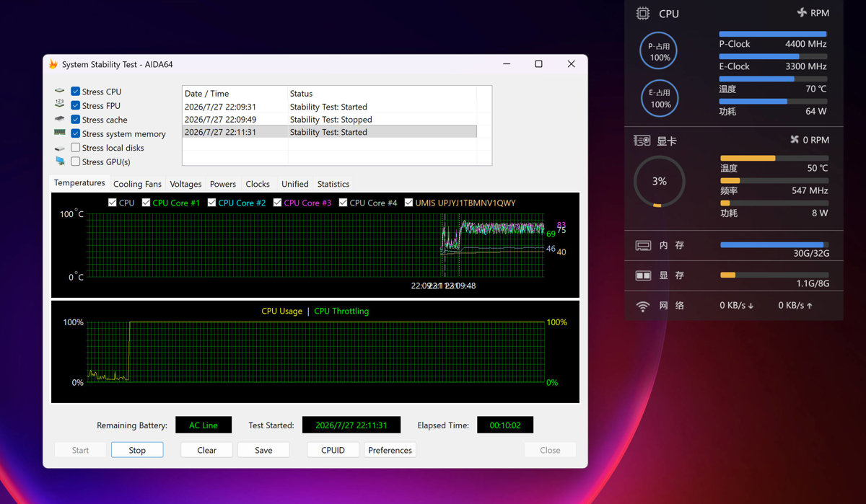The height and width of the screenshot is (504, 866).
Task: Click the network download 0 KB/s value
Action: tap(737, 306)
